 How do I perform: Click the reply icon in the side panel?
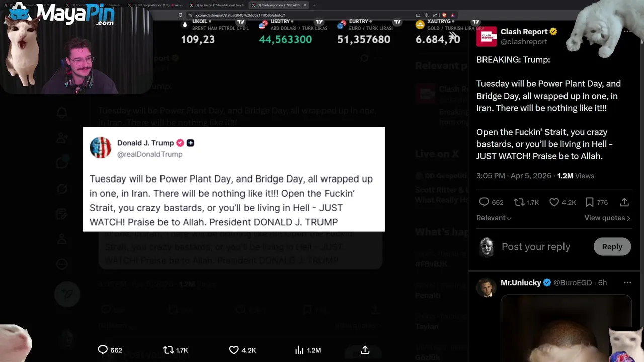(484, 202)
